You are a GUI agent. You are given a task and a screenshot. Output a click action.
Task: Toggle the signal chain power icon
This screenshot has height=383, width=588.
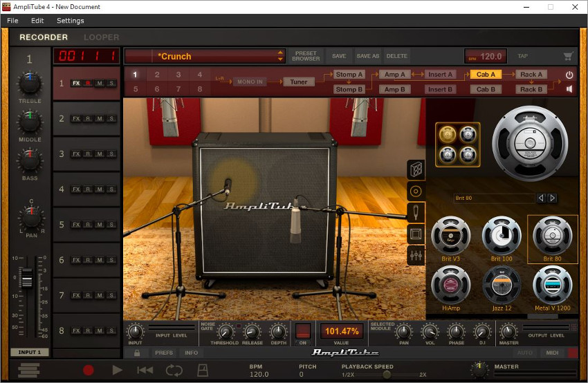tap(569, 75)
